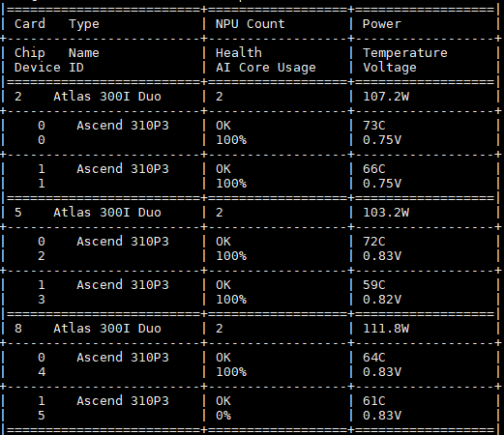Click the 72C temperature value
This screenshot has width=504, height=435.
click(374, 242)
